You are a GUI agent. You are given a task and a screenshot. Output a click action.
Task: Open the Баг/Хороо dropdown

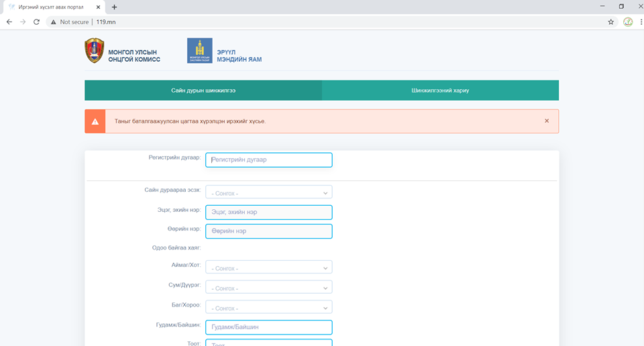[x=268, y=307]
